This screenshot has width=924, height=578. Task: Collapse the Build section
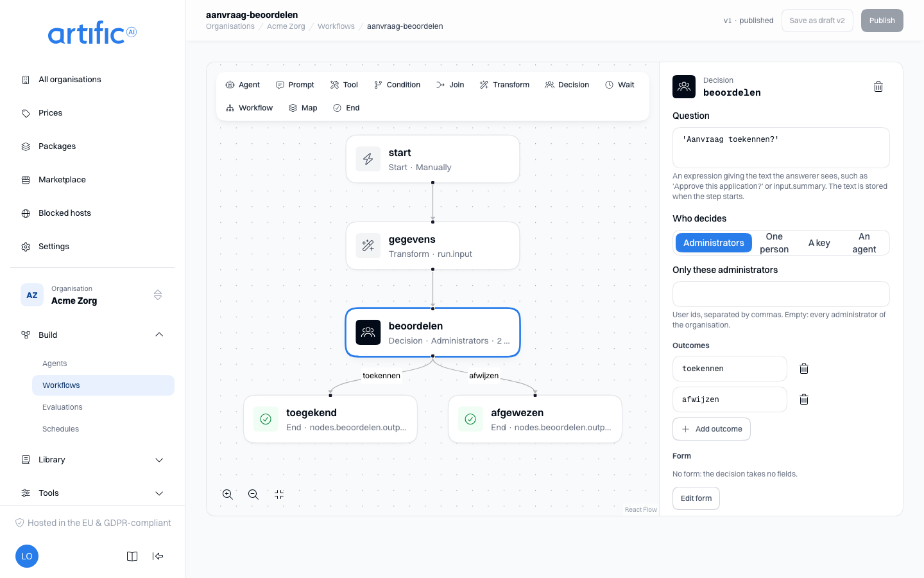coord(92,335)
